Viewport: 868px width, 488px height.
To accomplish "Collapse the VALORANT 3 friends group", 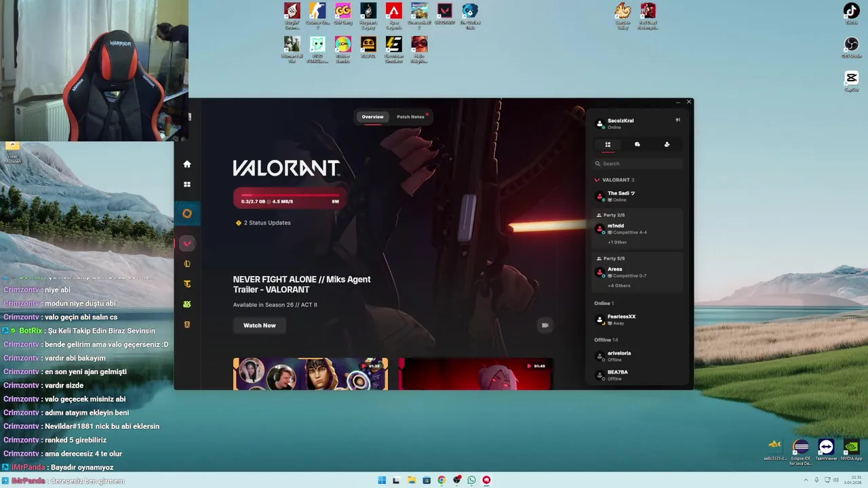I will [614, 180].
